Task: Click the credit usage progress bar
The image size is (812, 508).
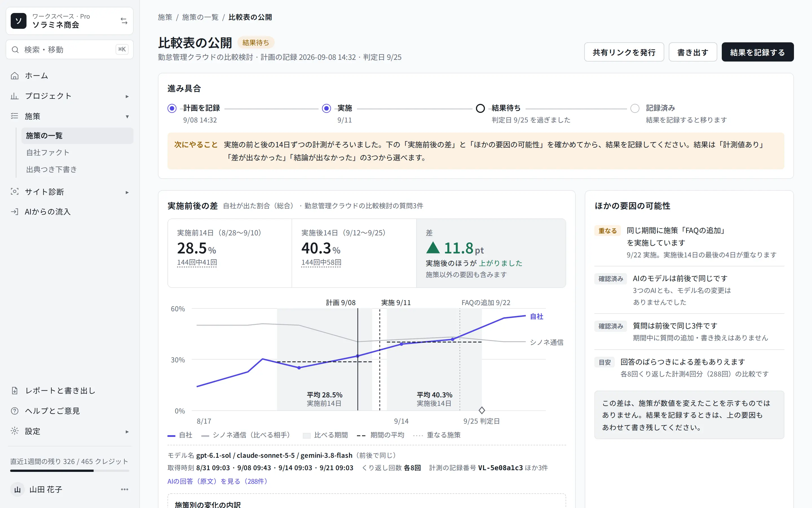Action: [x=69, y=471]
